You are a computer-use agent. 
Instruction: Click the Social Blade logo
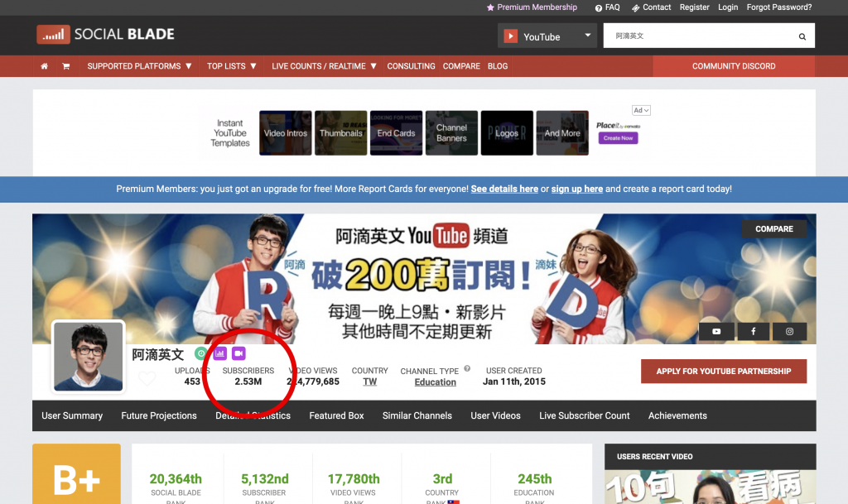(105, 35)
